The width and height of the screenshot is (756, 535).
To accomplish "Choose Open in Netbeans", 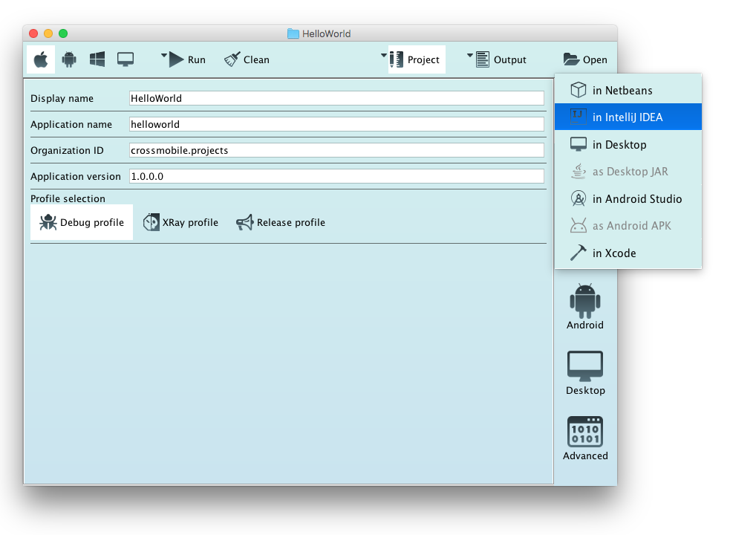I will (628, 90).
